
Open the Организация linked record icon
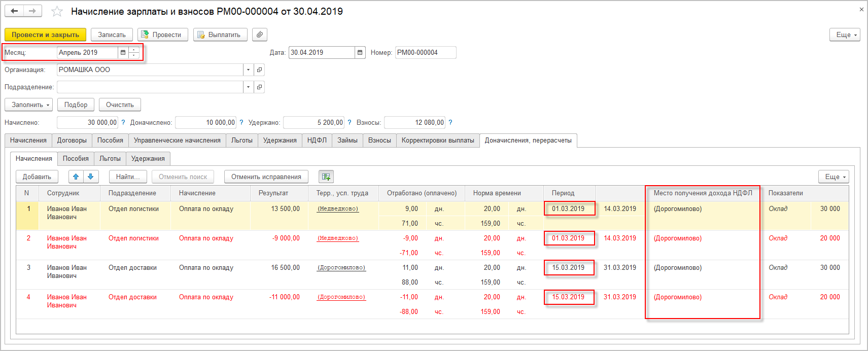pos(259,70)
